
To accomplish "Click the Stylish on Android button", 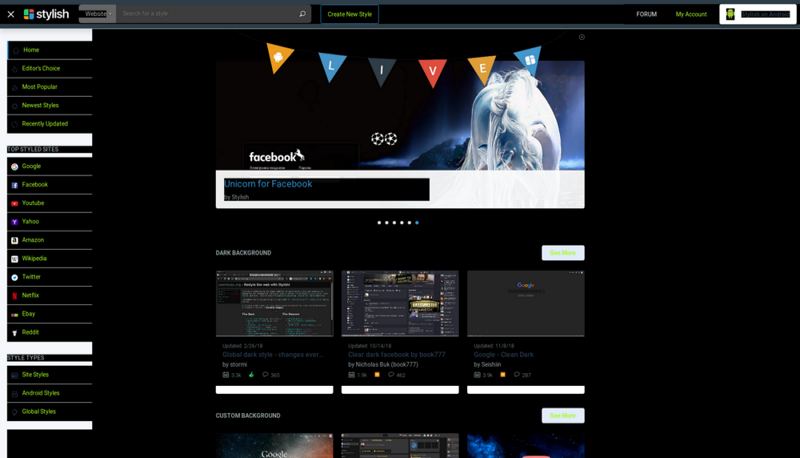I will tap(758, 14).
